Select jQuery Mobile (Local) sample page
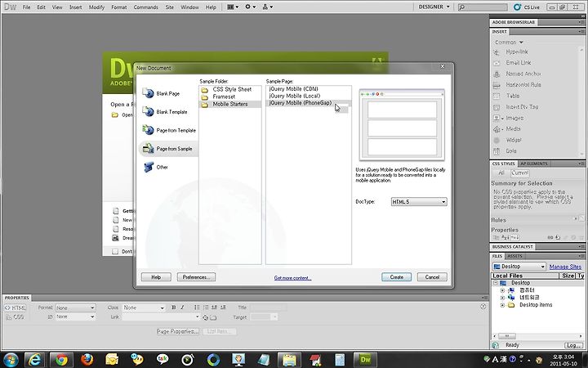Viewport: 588px width, 368px height. tap(308, 96)
